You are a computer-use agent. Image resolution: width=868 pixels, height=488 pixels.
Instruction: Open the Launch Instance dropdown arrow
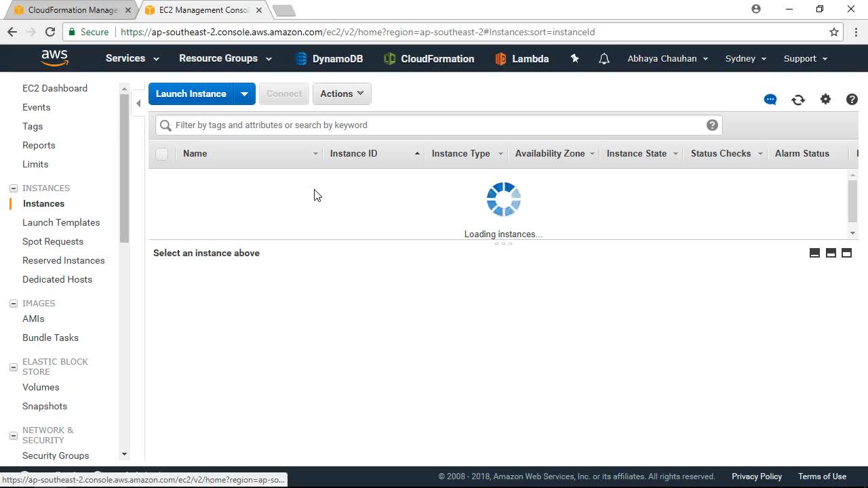coord(244,94)
